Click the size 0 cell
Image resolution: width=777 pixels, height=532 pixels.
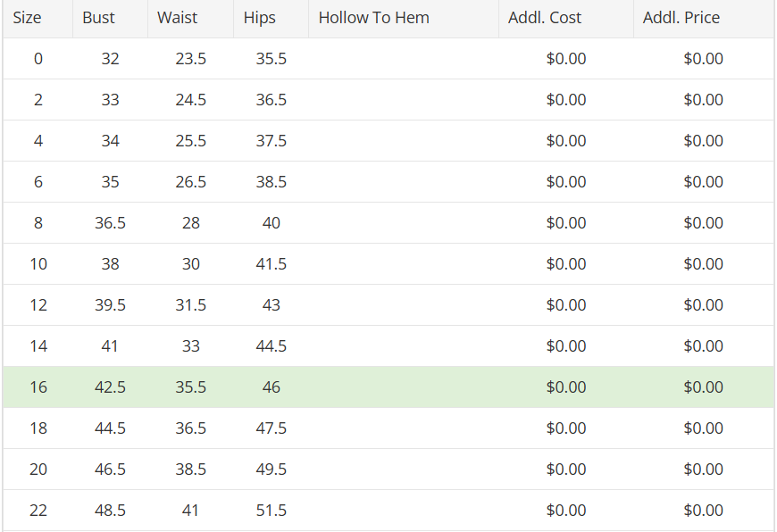click(38, 59)
